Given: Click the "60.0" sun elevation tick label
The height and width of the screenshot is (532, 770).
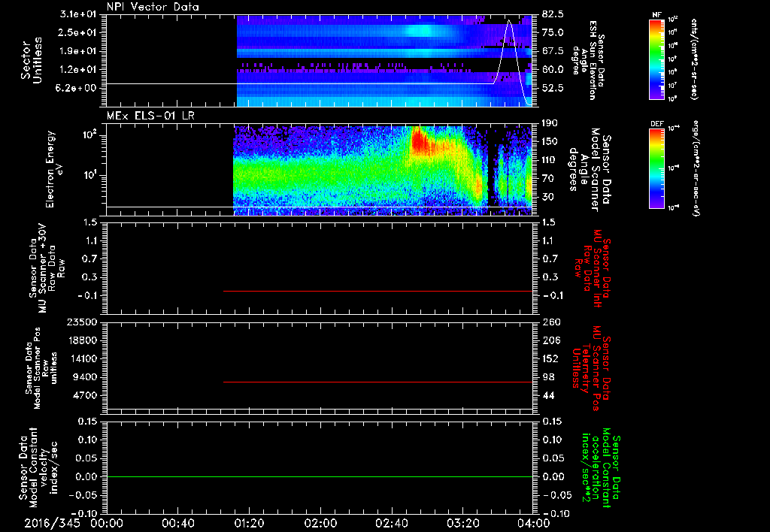Looking at the screenshot, I should (x=553, y=69).
